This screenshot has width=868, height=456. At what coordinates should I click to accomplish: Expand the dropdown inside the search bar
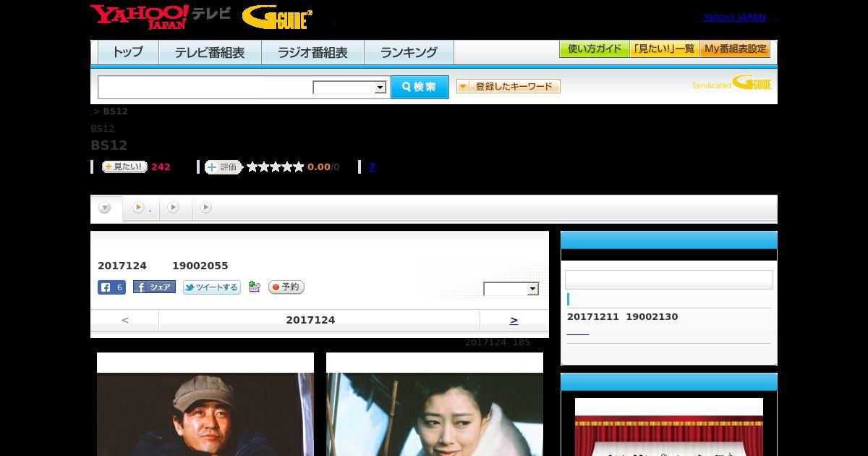[349, 88]
